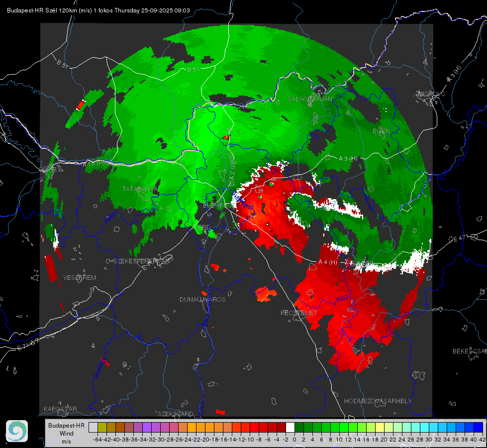Select the HODMEZOVASARHELY city label
This screenshot has height=448, width=487.
[x=378, y=401]
